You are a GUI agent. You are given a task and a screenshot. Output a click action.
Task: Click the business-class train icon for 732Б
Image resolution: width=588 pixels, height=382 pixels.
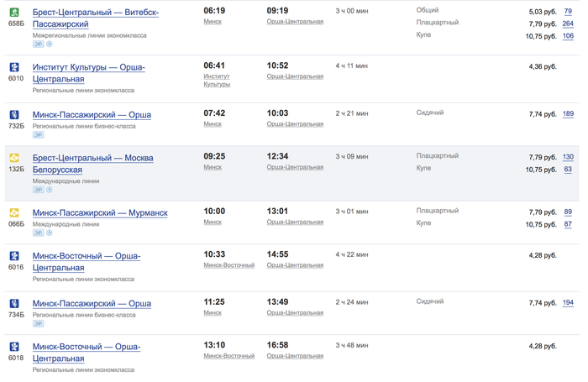pyautogui.click(x=14, y=115)
